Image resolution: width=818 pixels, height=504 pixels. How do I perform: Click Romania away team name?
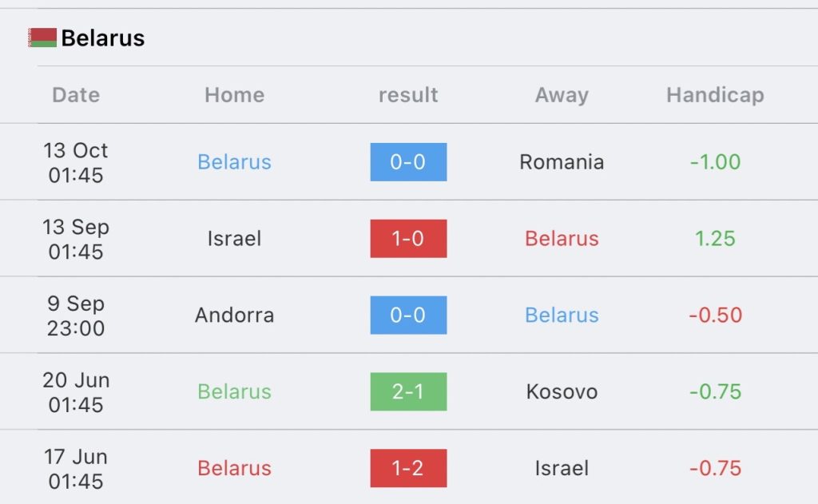pos(562,161)
